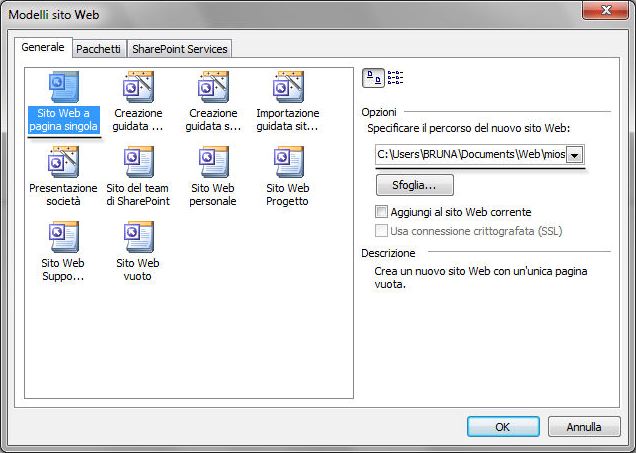Close the Modelli sito Web dialog
Image resolution: width=636 pixels, height=453 pixels.
point(605,10)
